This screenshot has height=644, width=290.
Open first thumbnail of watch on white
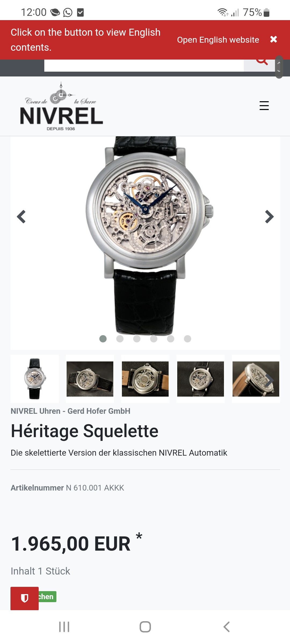(x=35, y=379)
